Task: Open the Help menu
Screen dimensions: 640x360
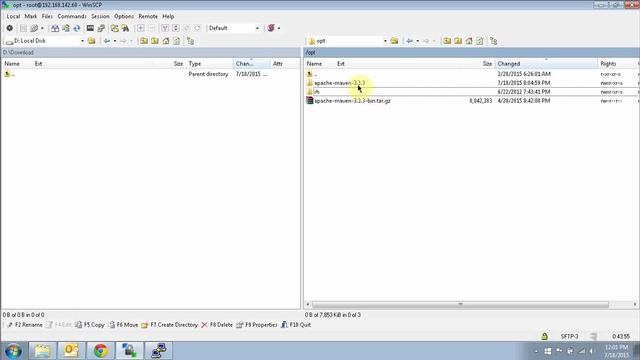Action: pos(168,16)
